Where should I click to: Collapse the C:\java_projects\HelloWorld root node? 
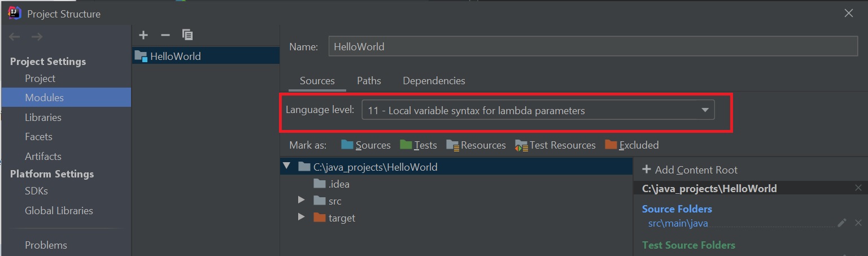287,167
